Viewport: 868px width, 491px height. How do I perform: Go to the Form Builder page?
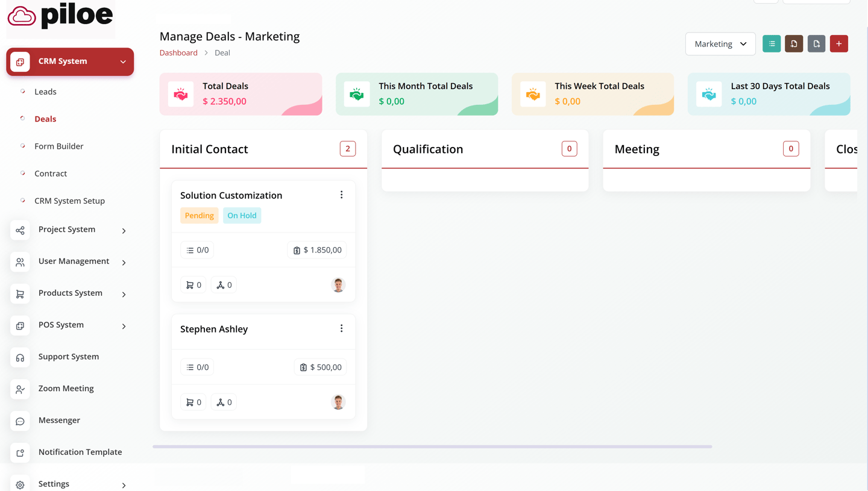pyautogui.click(x=58, y=146)
